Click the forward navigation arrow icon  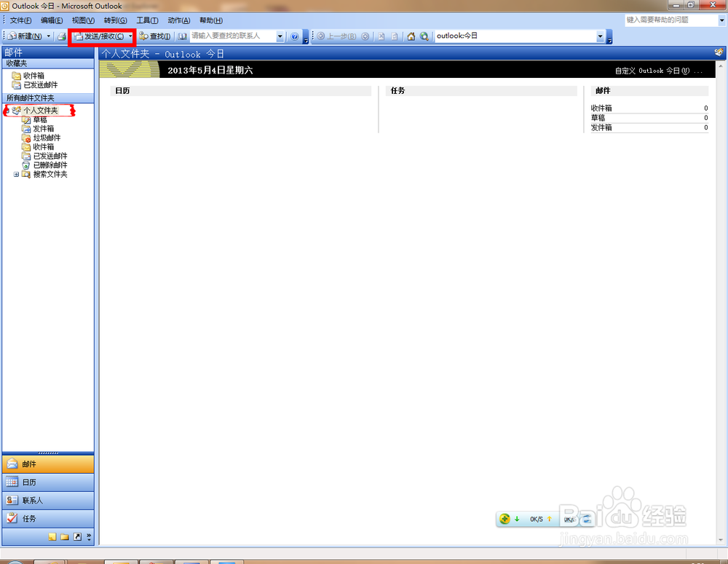click(365, 36)
